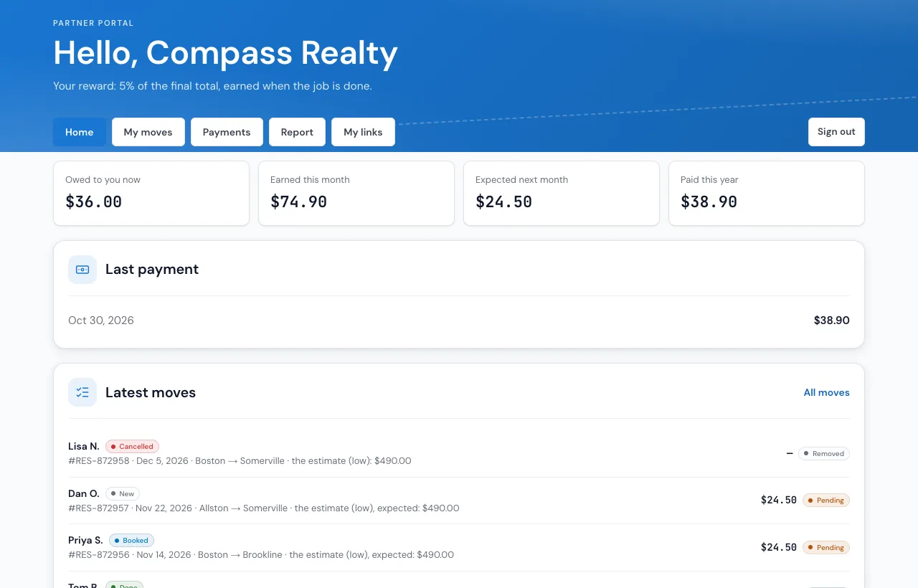Screen dimensions: 918x588
Task: Click the New badge beside Dan O.
Action: coord(123,494)
